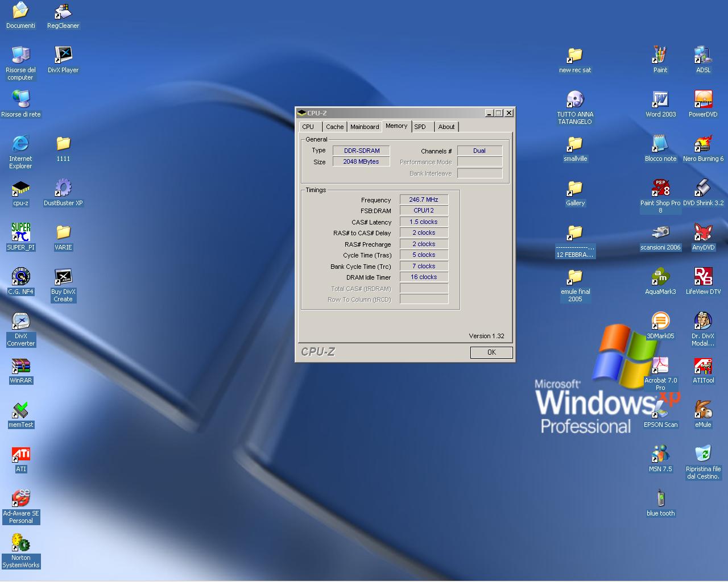Image resolution: width=728 pixels, height=582 pixels.
Task: Click the 246.7 MHz frequency field
Action: pyautogui.click(x=424, y=199)
